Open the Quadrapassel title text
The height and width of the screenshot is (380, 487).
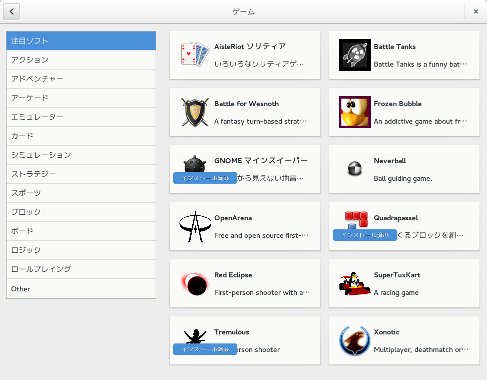(396, 218)
